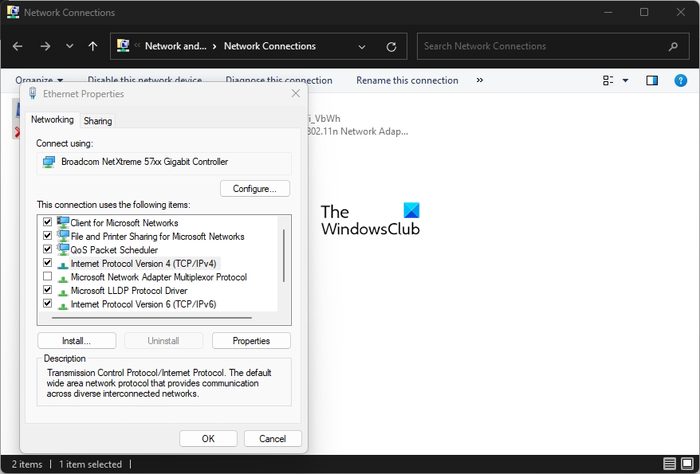
Task: Refresh the Network Connections view
Action: (x=392, y=46)
